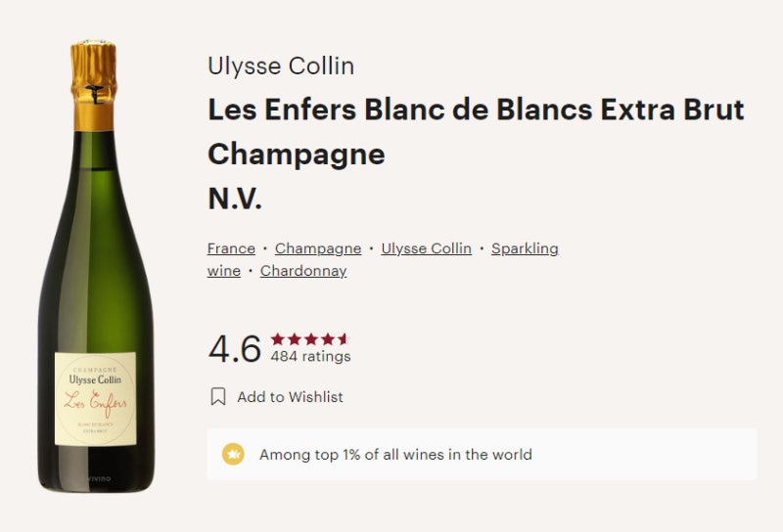This screenshot has width=783, height=532.
Task: Open the Chardonnay grape link
Action: [x=303, y=271]
